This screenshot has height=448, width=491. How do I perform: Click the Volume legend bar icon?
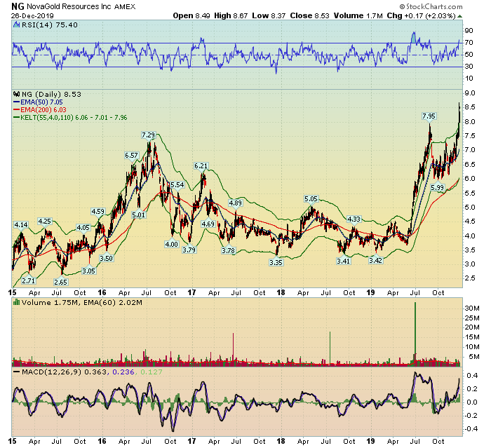pyautogui.click(x=15, y=301)
